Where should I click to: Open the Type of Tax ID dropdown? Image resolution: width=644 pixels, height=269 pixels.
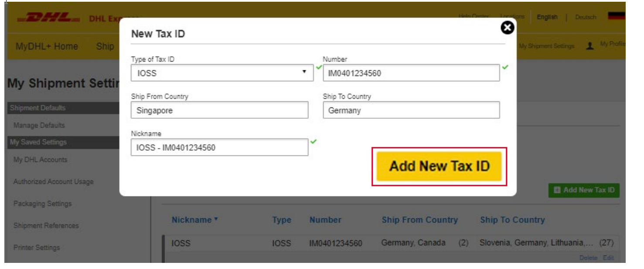pyautogui.click(x=222, y=73)
